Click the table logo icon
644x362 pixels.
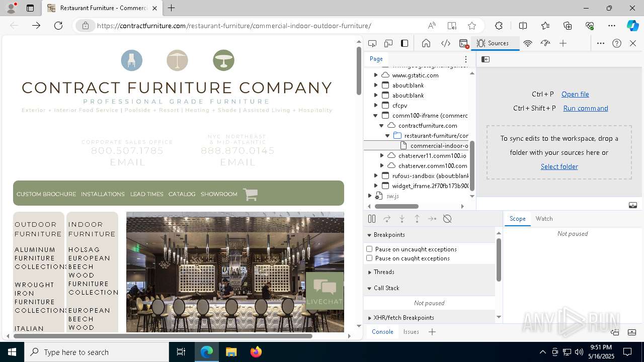[223, 60]
